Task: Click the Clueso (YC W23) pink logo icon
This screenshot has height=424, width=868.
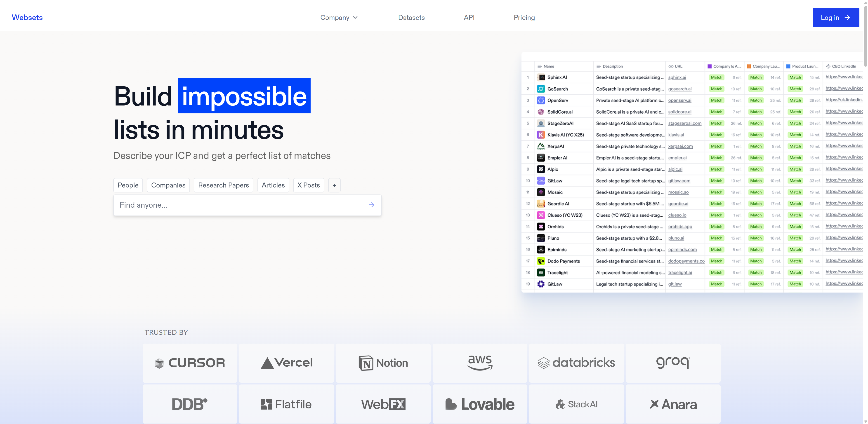Action: tap(541, 215)
